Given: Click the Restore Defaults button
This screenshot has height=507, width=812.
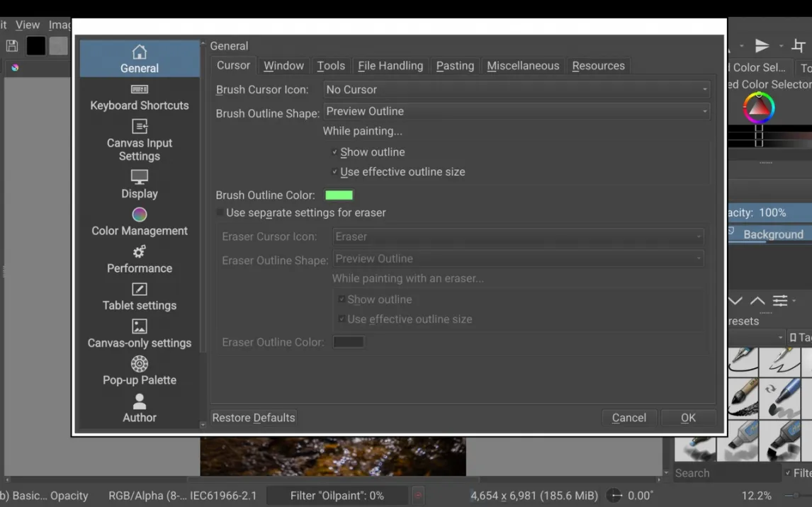Looking at the screenshot, I should [254, 418].
